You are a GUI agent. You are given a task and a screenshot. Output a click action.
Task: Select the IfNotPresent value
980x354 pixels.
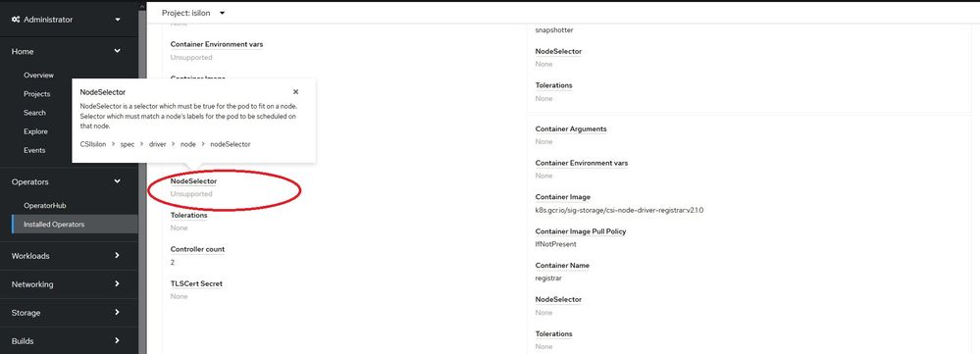point(555,244)
